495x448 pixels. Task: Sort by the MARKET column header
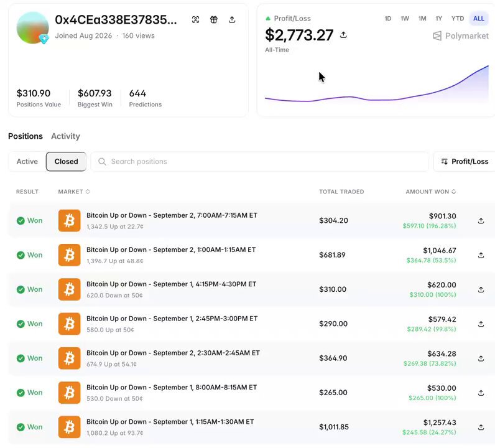point(74,192)
